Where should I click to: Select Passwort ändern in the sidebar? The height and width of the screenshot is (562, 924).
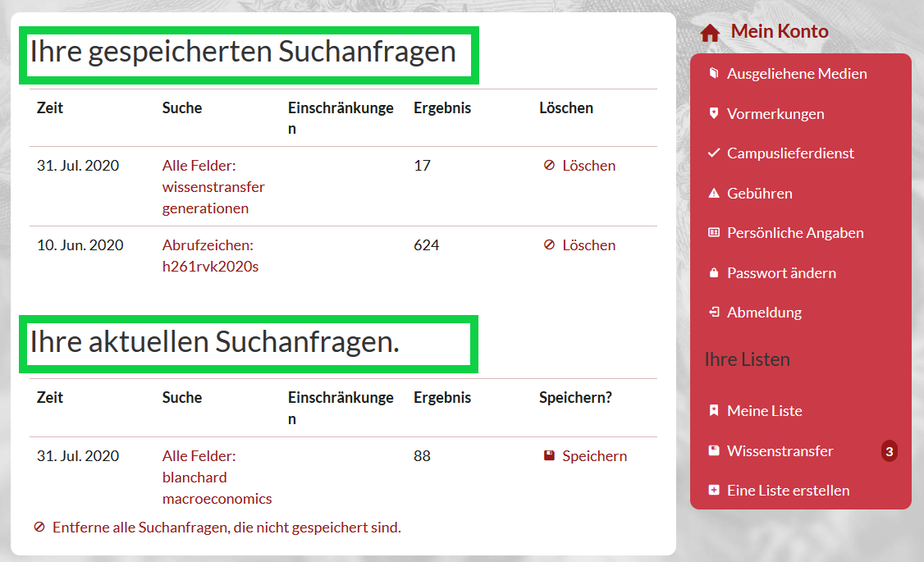[781, 272]
